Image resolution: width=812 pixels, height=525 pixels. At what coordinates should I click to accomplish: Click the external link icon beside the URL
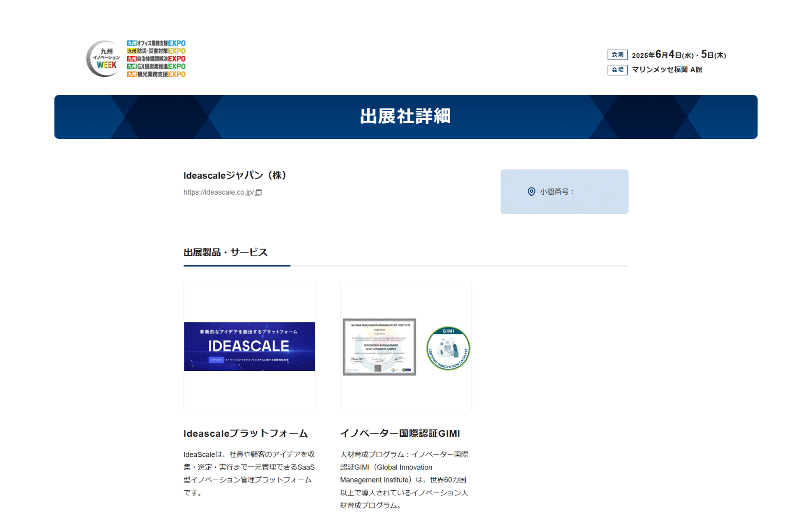(258, 193)
